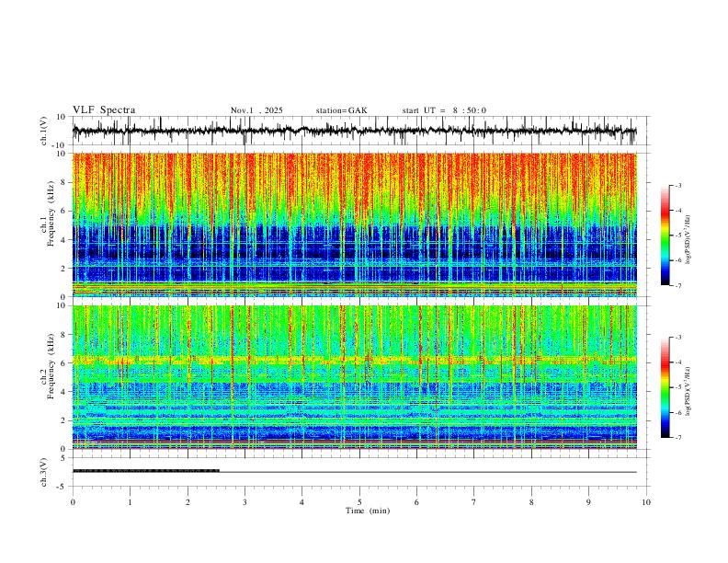The image size is (728, 563).
Task: Click the "-3" tick on ch.1 color bar
Action: [678, 185]
